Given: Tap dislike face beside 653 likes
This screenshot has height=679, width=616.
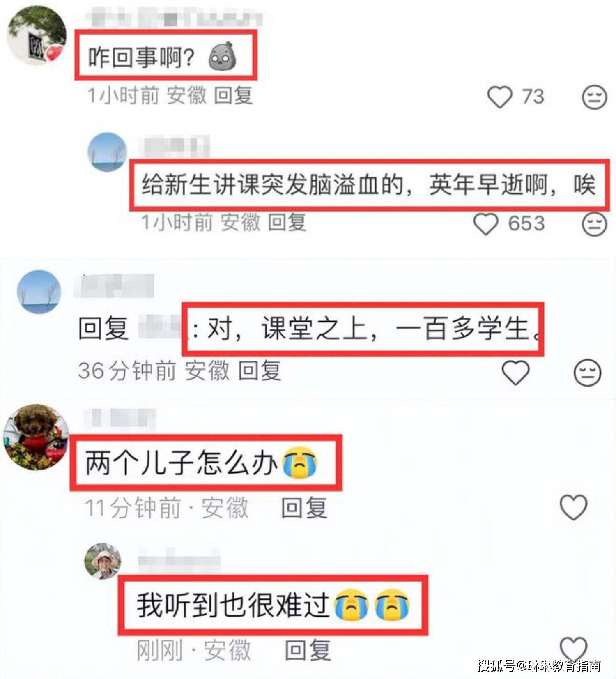Looking at the screenshot, I should click(594, 224).
